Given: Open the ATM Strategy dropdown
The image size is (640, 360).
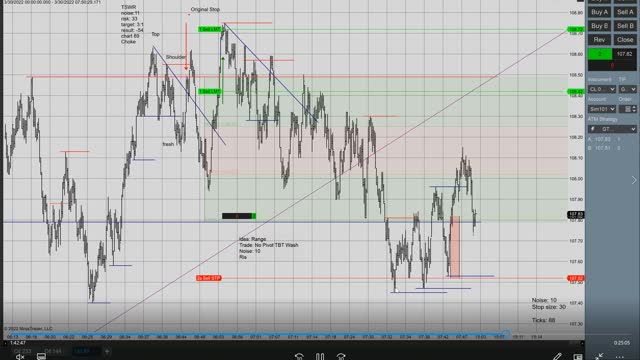Looking at the screenshot, I should pos(612,129).
